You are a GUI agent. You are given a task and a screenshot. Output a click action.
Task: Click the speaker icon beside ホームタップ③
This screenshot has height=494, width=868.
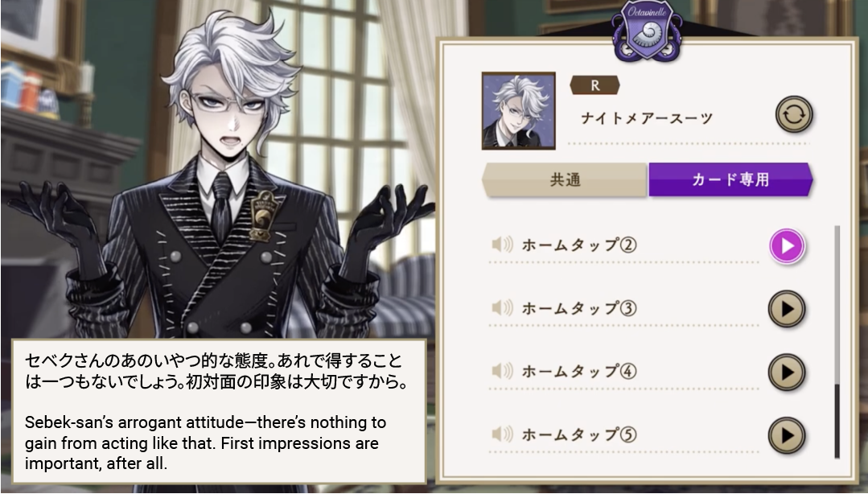tap(502, 308)
